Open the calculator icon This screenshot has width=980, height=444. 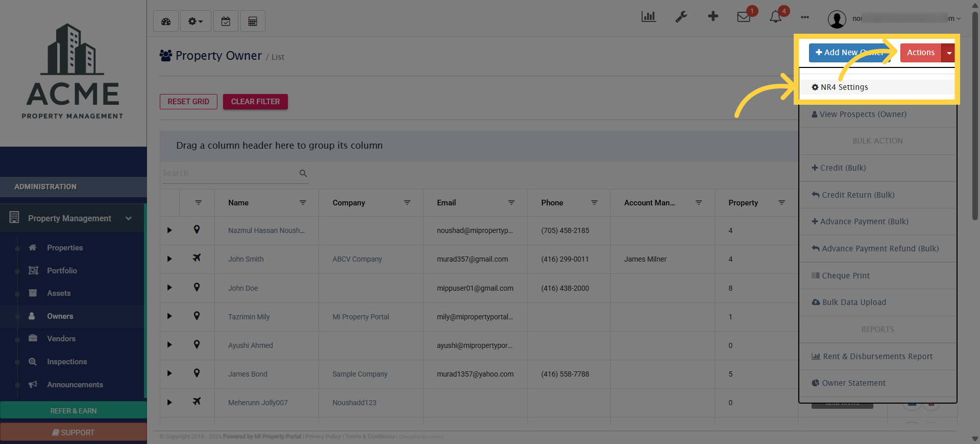pos(253,21)
